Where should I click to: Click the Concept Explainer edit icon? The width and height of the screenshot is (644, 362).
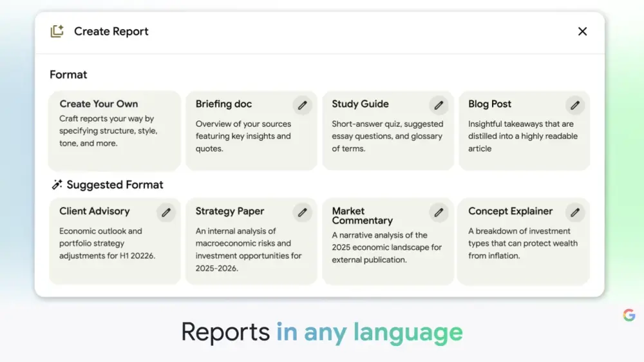point(575,212)
